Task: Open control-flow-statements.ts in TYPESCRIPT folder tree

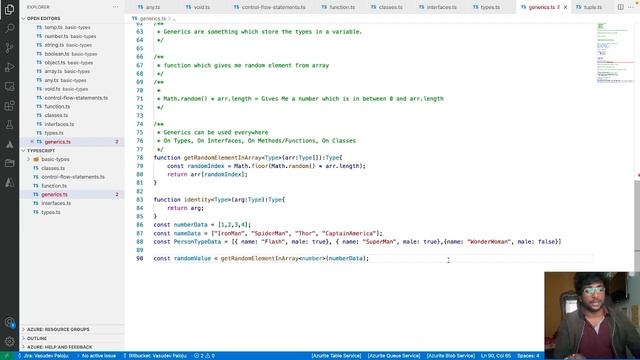Action: 72,177
